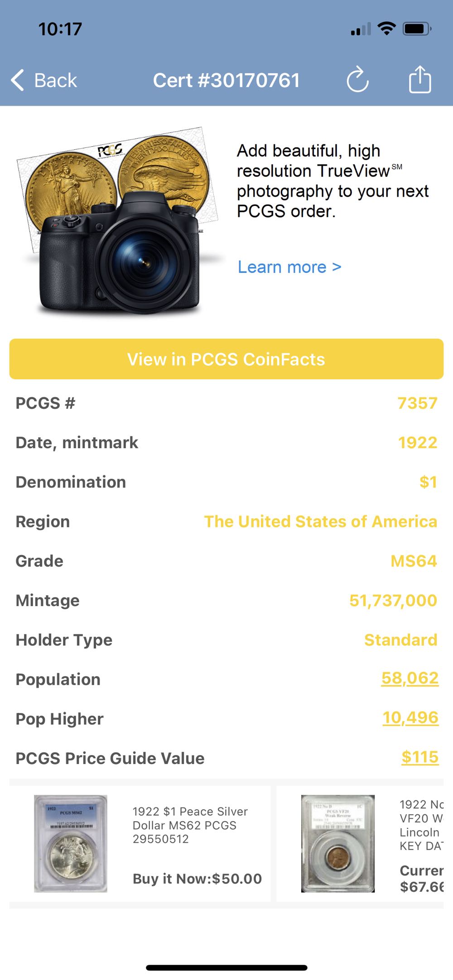The width and height of the screenshot is (453, 980).
Task: Open the TrueView camera promo image
Action: pyautogui.click(x=119, y=222)
